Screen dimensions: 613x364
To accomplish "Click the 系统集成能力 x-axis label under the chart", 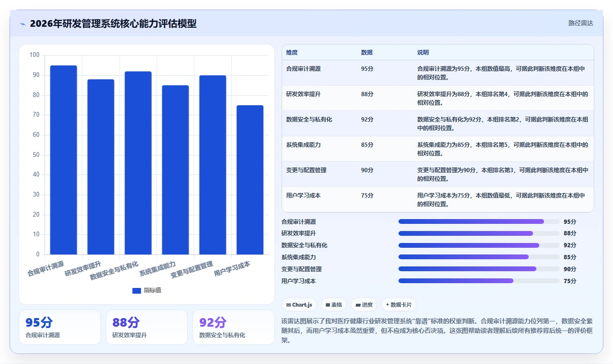I will coord(158,269).
